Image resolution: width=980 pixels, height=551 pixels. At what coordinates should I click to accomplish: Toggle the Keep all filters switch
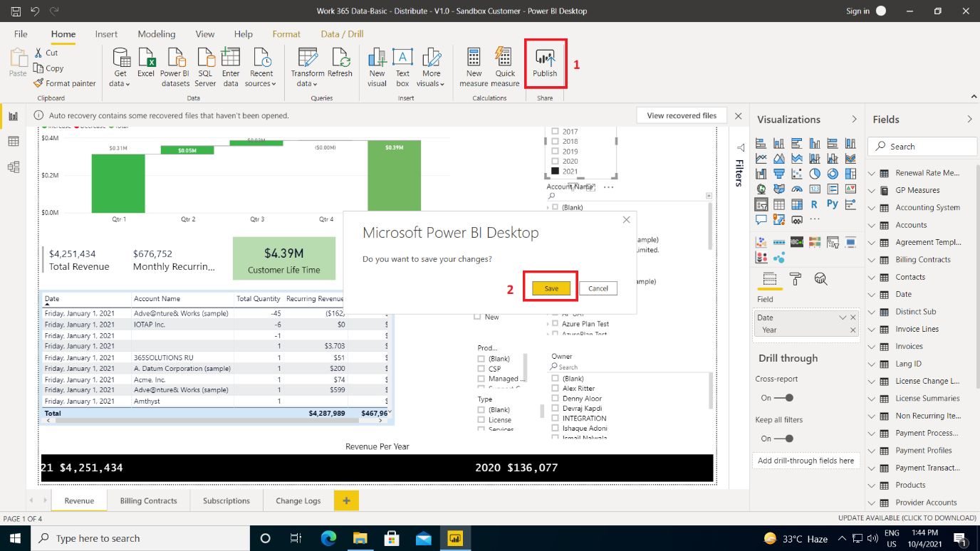783,439
